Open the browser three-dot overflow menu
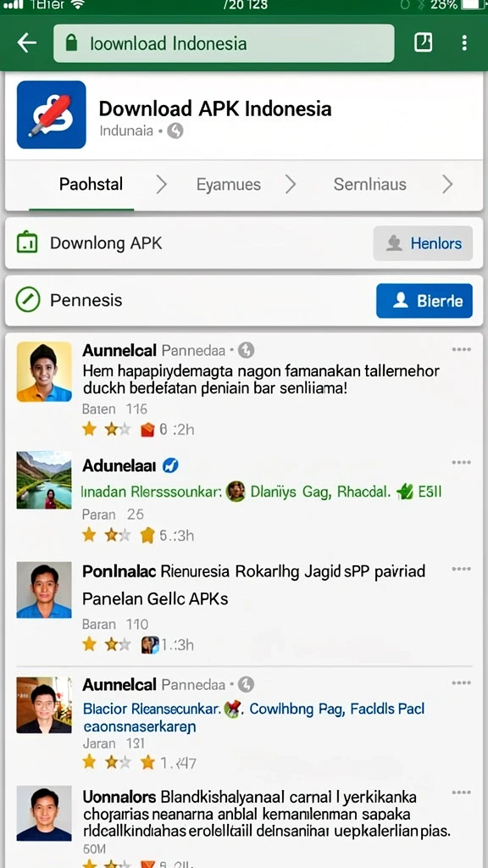This screenshot has height=868, width=488. click(x=463, y=42)
